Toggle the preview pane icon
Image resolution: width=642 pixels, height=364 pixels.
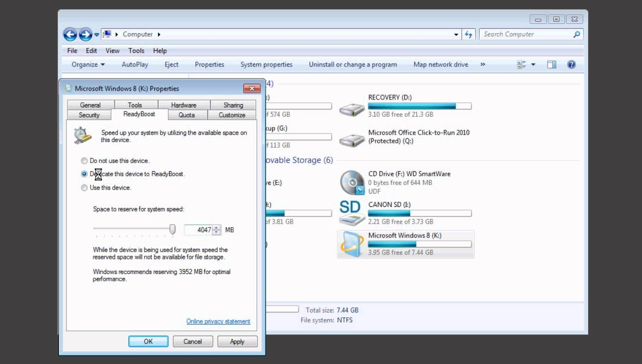[551, 64]
